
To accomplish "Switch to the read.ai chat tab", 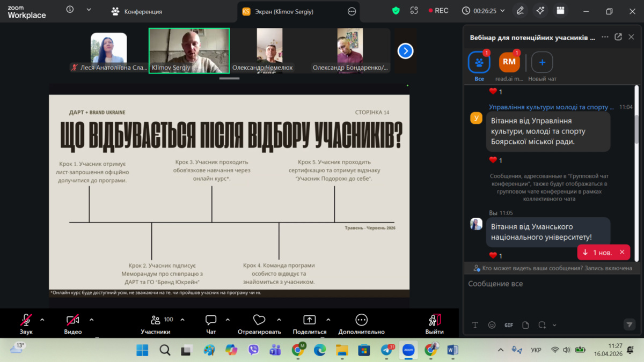I will point(509,63).
